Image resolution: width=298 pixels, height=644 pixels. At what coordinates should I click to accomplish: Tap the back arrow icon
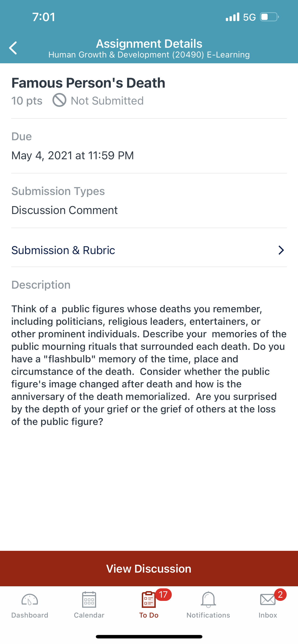13,48
